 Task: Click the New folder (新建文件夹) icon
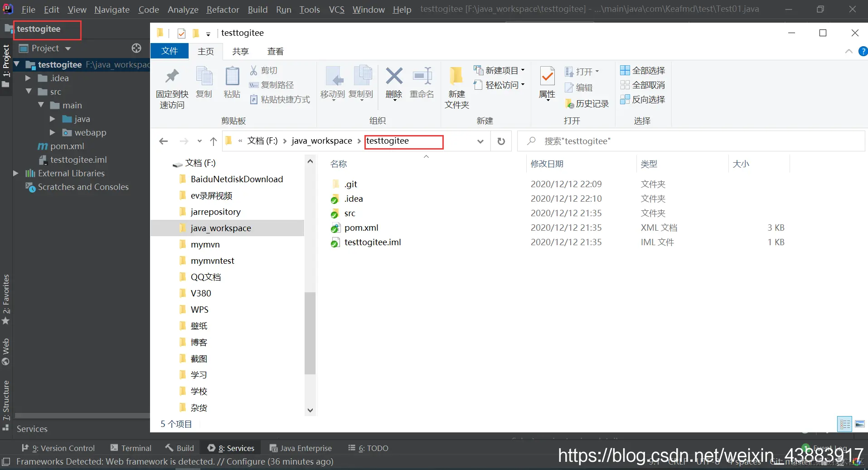click(456, 75)
